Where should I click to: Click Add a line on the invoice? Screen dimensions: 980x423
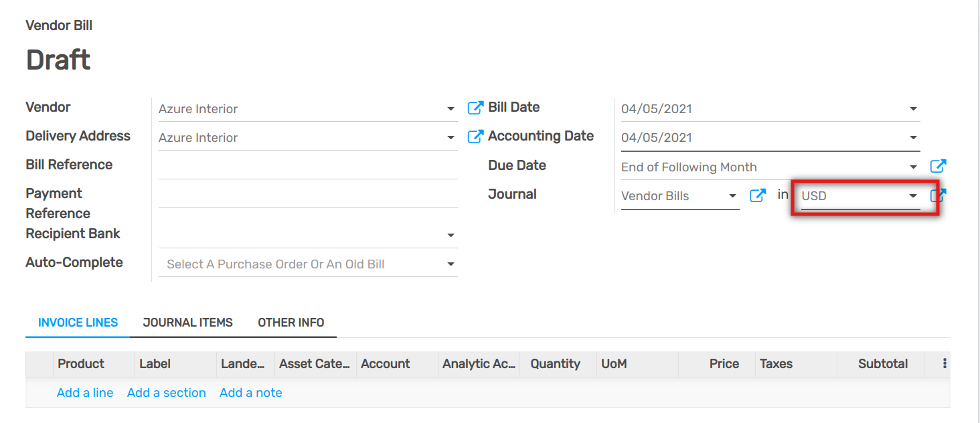point(85,393)
